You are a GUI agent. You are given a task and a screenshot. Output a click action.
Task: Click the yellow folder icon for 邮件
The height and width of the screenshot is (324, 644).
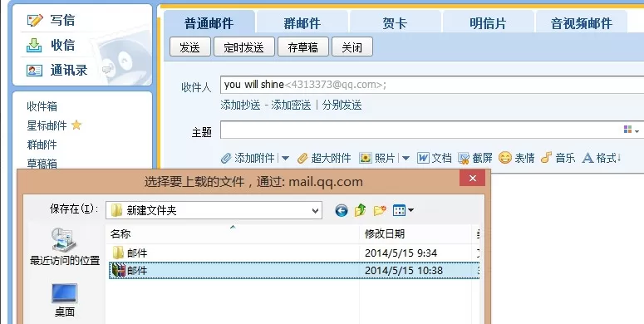[118, 253]
